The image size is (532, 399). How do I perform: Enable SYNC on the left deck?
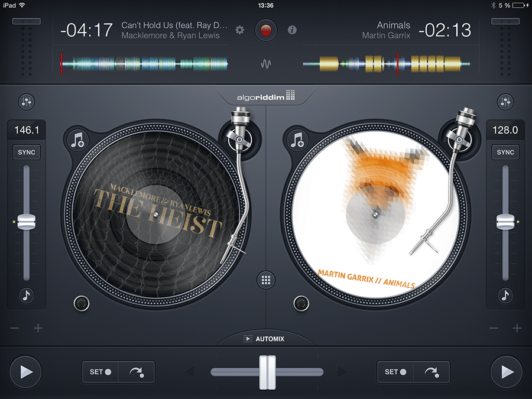click(27, 153)
